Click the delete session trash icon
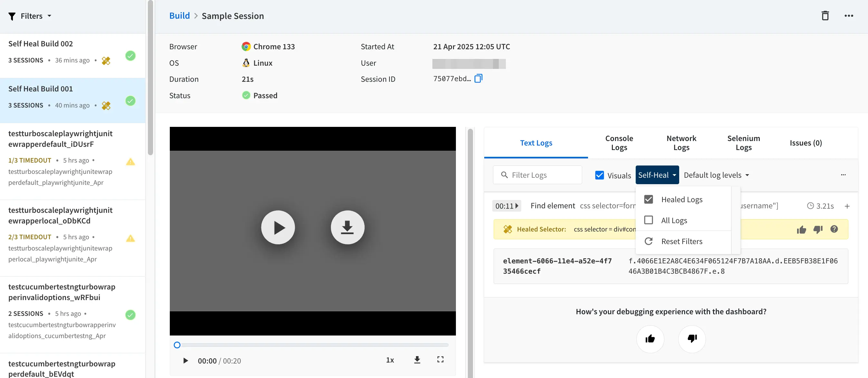The width and height of the screenshot is (868, 378). pyautogui.click(x=825, y=16)
